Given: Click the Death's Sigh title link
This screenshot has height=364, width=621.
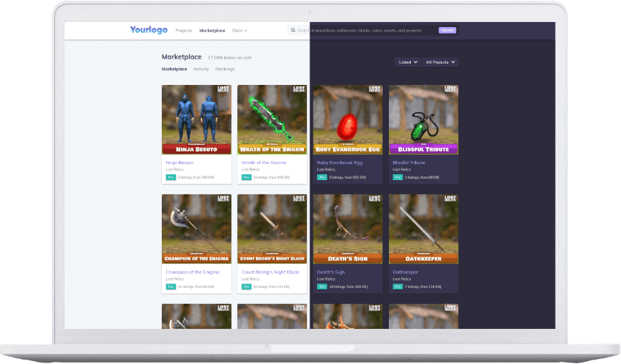Looking at the screenshot, I should [331, 272].
